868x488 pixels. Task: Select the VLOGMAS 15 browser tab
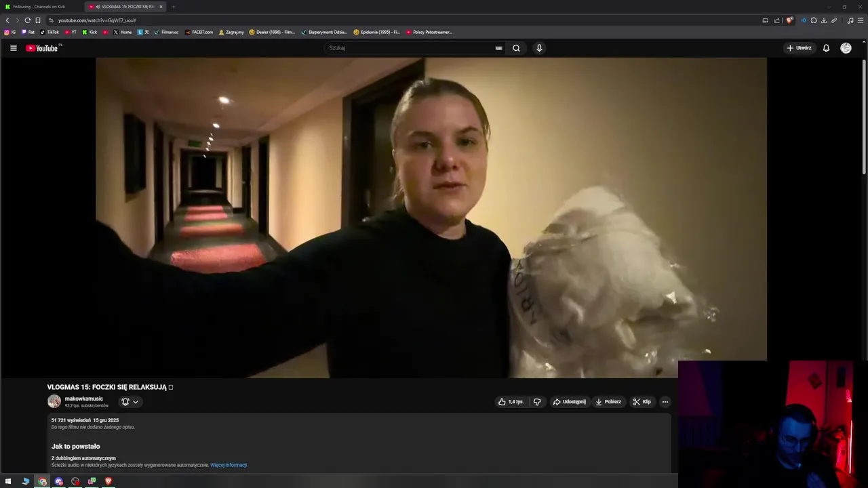tap(125, 7)
